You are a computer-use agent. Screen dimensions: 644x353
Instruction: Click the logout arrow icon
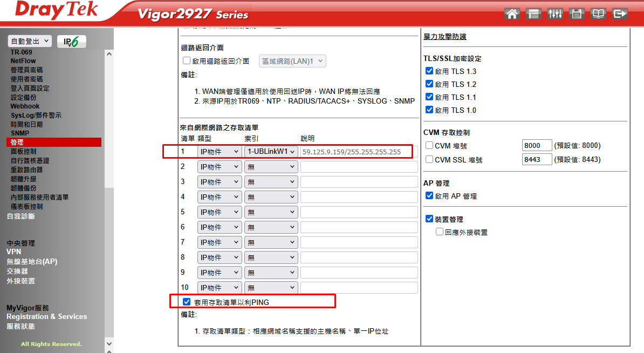point(620,14)
